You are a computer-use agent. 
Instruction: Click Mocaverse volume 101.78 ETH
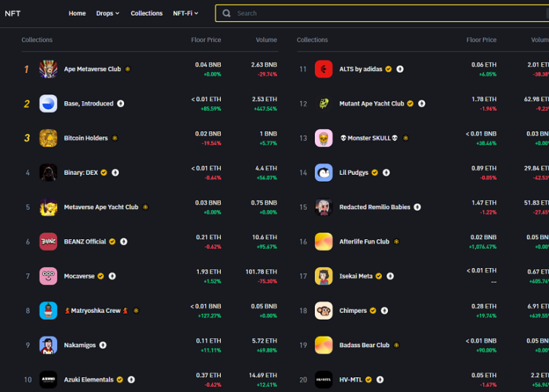click(261, 272)
